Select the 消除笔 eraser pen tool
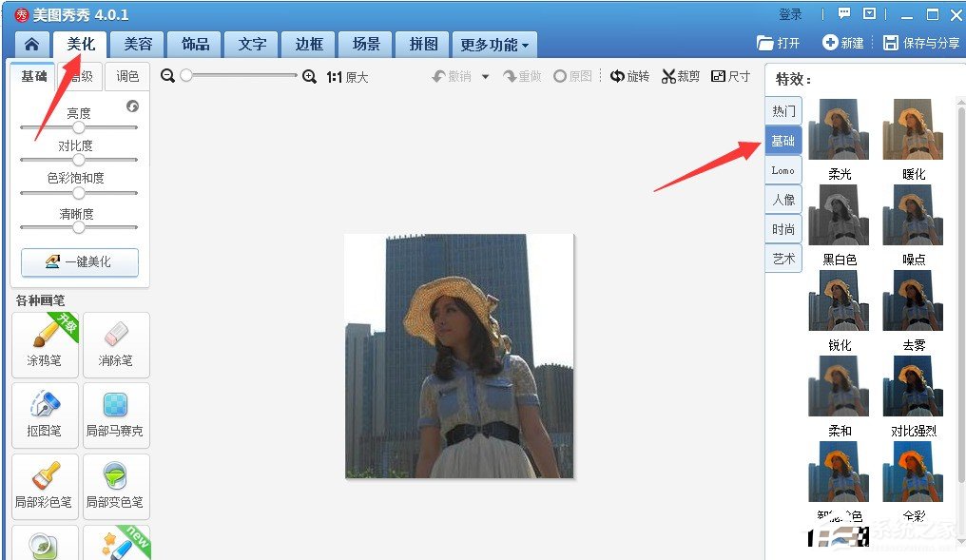Viewport: 966px width, 560px height. [116, 344]
